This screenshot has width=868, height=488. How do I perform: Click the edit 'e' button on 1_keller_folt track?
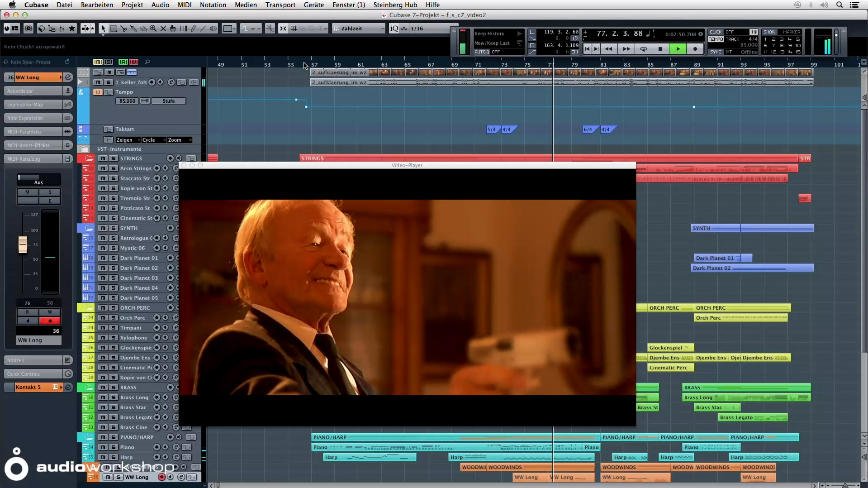[x=171, y=82]
